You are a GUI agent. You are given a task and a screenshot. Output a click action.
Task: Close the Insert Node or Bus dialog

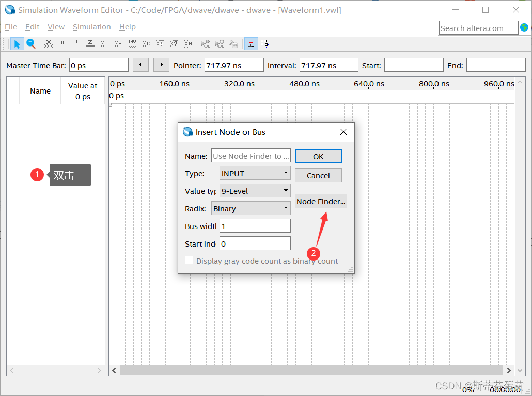coord(343,132)
